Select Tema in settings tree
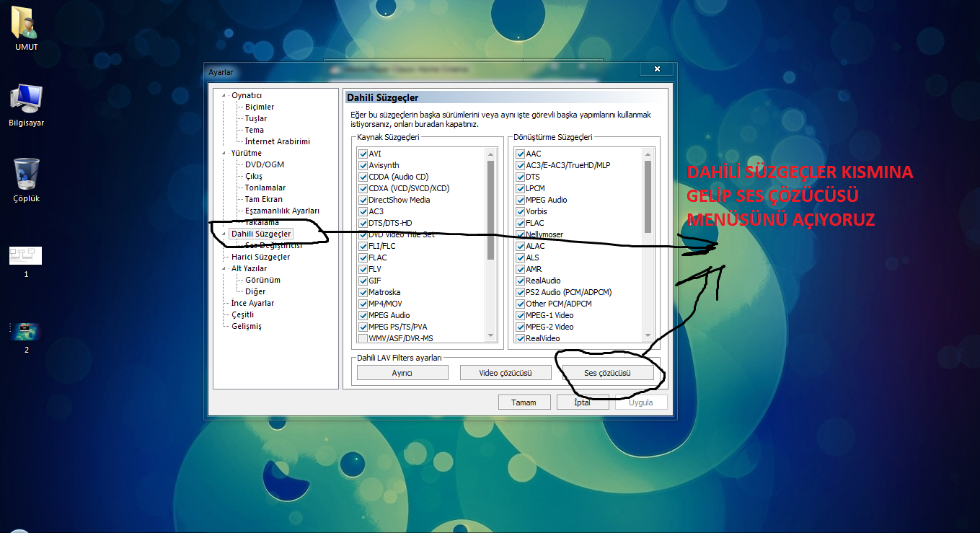980x533 pixels. [x=255, y=130]
